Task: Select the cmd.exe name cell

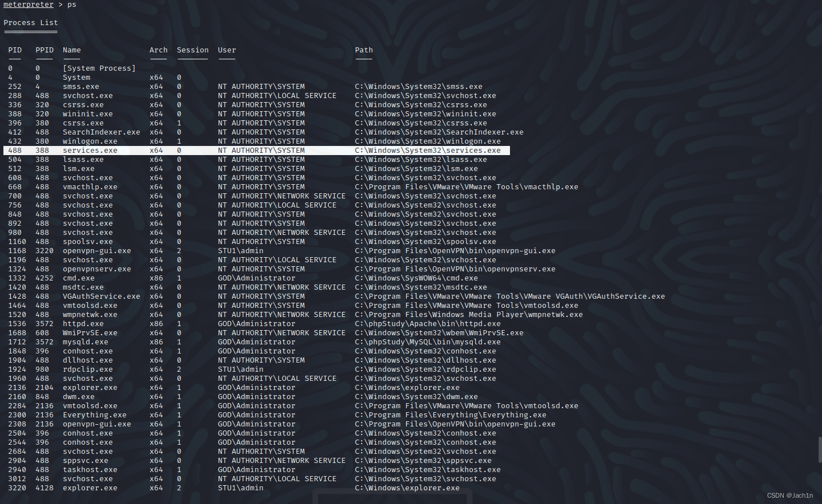Action: tap(79, 278)
